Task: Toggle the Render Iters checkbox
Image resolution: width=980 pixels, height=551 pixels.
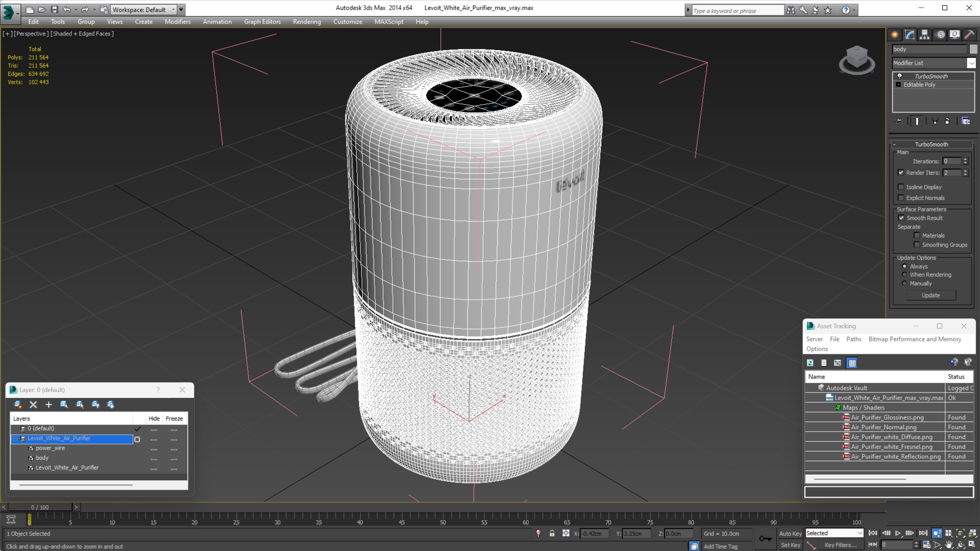Action: (x=901, y=172)
